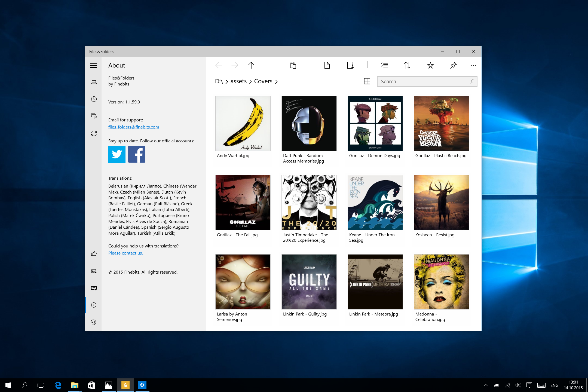The image size is (588, 392).
Task: Click the paste clipboard icon
Action: pos(293,65)
